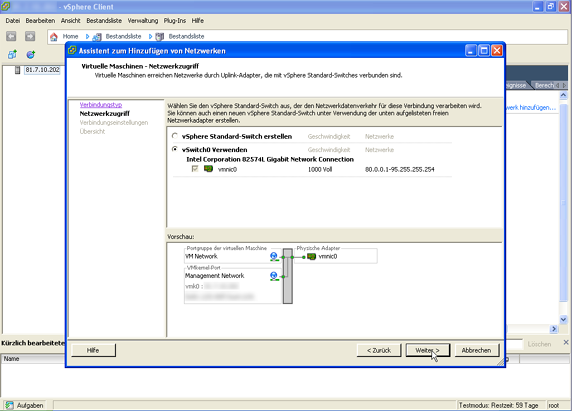Click the globe toolbar icon with plus

tap(31, 55)
